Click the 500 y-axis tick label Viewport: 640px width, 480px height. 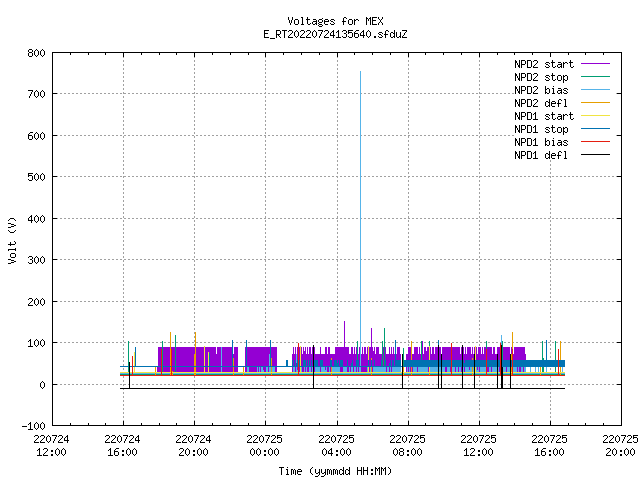36,177
